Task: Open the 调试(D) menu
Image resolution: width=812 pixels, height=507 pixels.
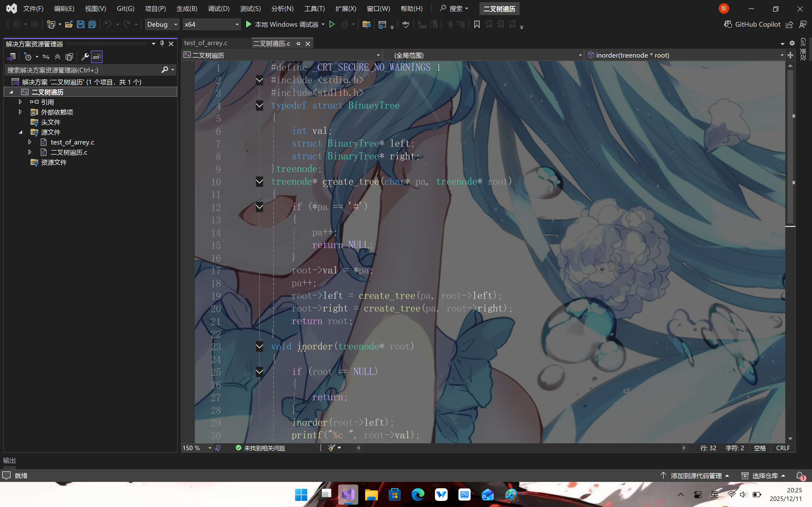Action: click(x=218, y=8)
